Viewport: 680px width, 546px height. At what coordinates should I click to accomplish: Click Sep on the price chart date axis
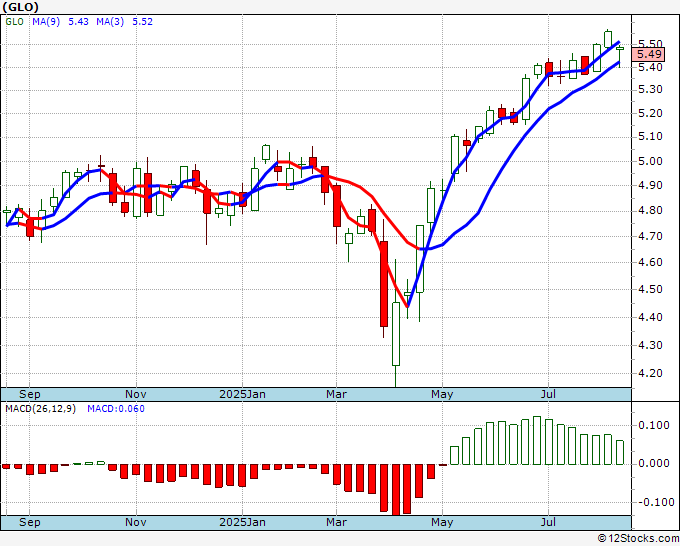(x=29, y=394)
